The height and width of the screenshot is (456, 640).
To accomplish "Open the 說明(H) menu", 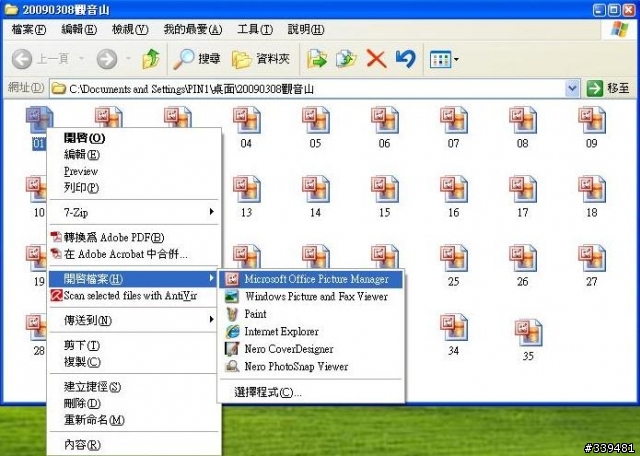I will [306, 29].
